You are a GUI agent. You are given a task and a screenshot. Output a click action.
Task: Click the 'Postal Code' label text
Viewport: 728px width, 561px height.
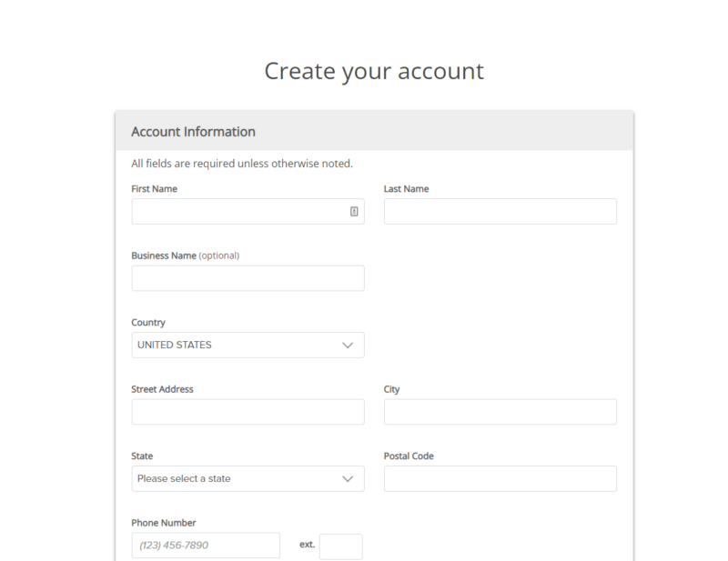tap(409, 456)
